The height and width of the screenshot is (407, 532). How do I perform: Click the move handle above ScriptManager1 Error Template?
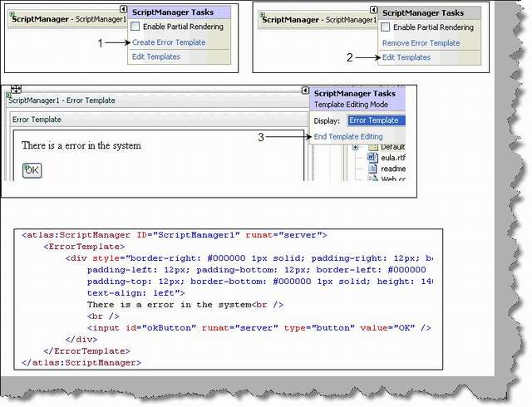tap(16, 89)
